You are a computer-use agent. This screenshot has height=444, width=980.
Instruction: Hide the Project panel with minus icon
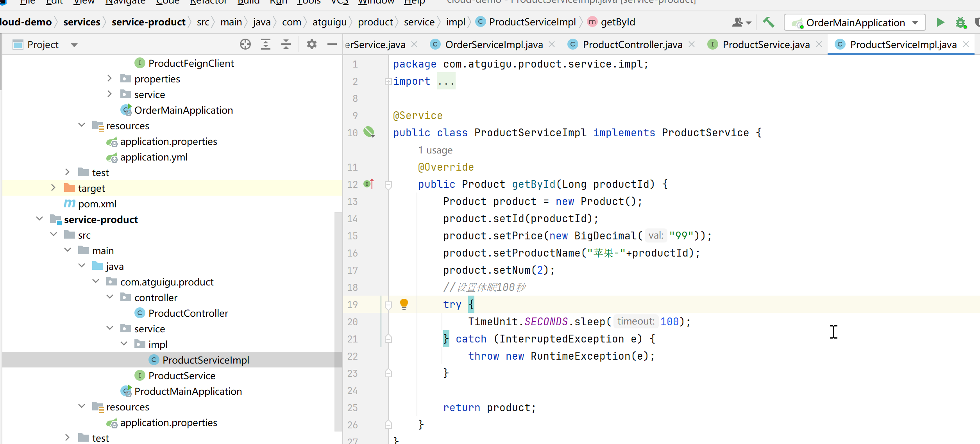[x=332, y=45]
